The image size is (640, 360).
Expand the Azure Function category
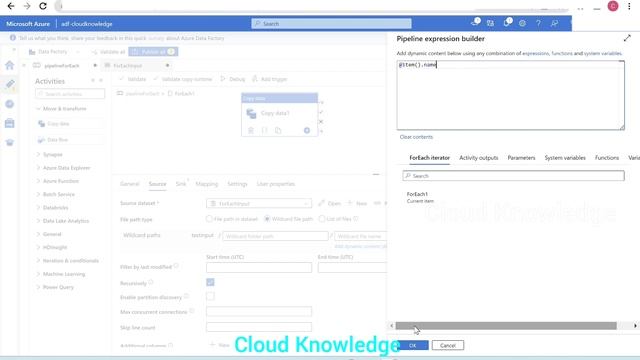point(58,181)
